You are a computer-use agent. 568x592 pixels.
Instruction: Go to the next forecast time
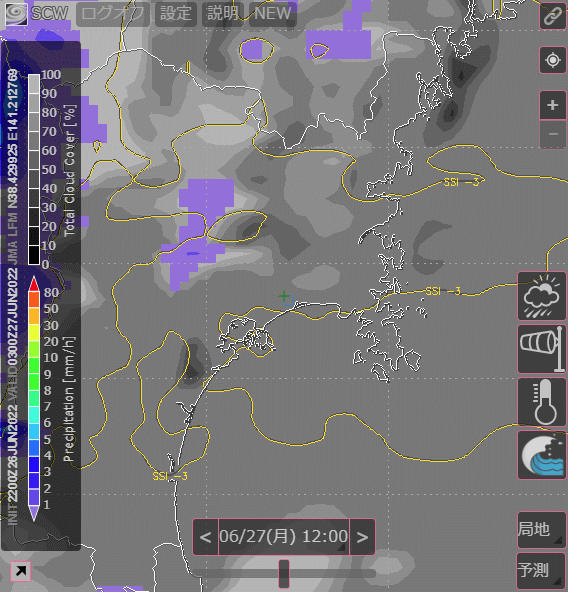(362, 537)
